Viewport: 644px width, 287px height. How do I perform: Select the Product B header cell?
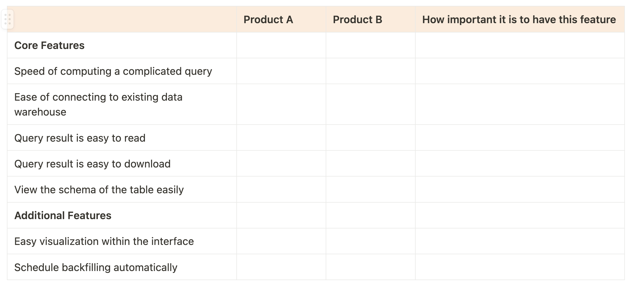[370, 19]
